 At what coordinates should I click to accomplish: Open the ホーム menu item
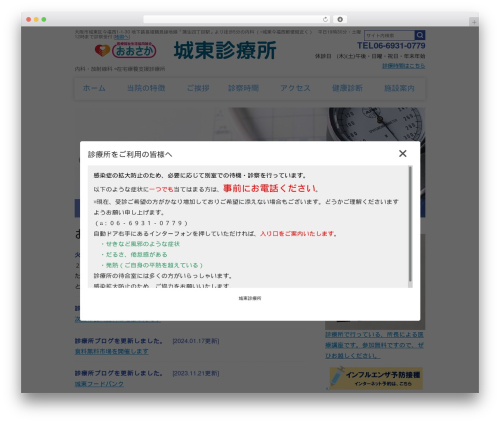click(x=94, y=88)
